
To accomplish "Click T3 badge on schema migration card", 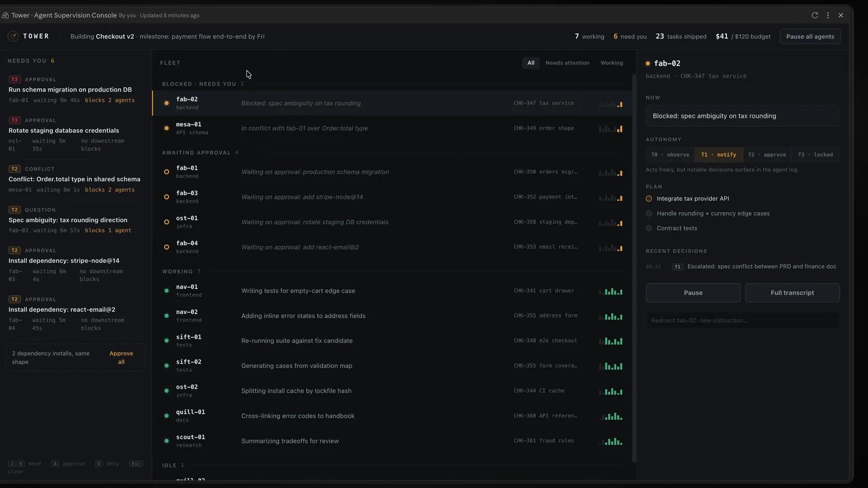I will coord(15,79).
